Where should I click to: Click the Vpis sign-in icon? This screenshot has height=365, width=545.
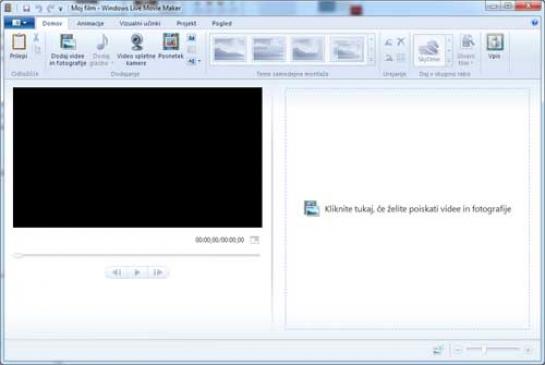pos(494,42)
